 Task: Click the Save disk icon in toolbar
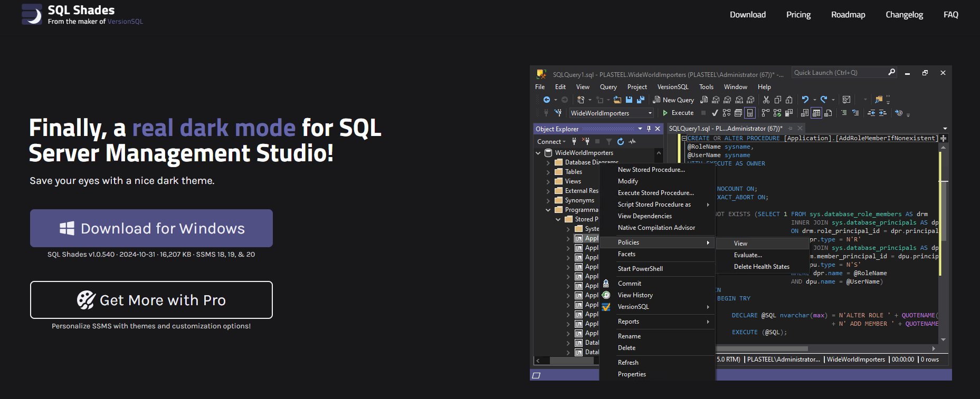click(629, 100)
